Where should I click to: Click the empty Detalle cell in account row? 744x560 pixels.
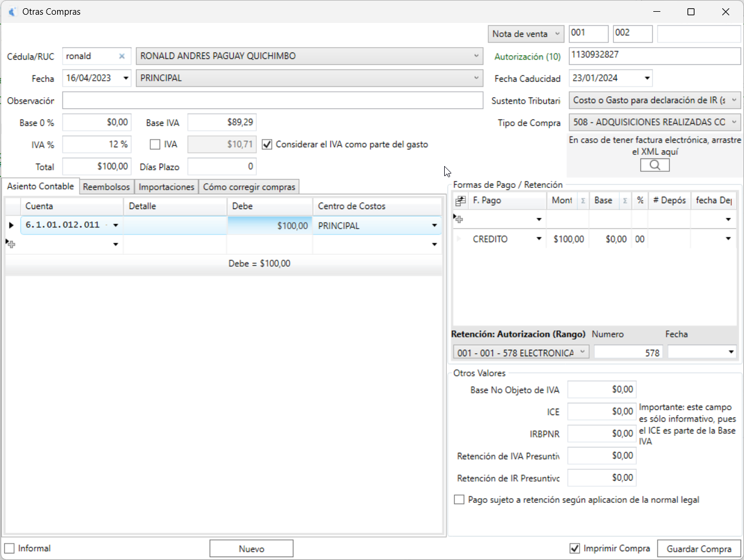pyautogui.click(x=175, y=226)
